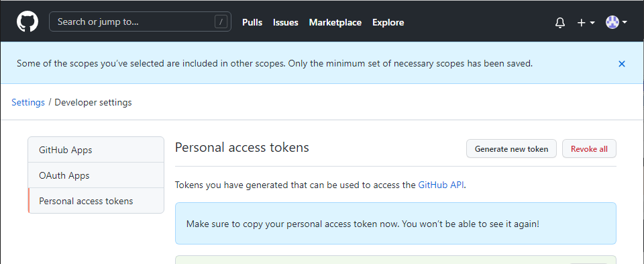Click the 'Make sure to copy' notice text
The height and width of the screenshot is (264, 644).
point(363,224)
